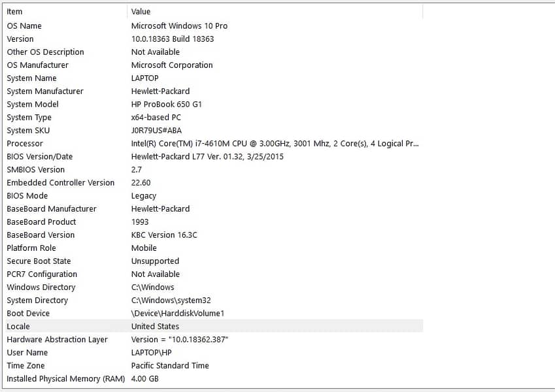Select the User Name row
Screen dimensions: 555x392
(27, 353)
